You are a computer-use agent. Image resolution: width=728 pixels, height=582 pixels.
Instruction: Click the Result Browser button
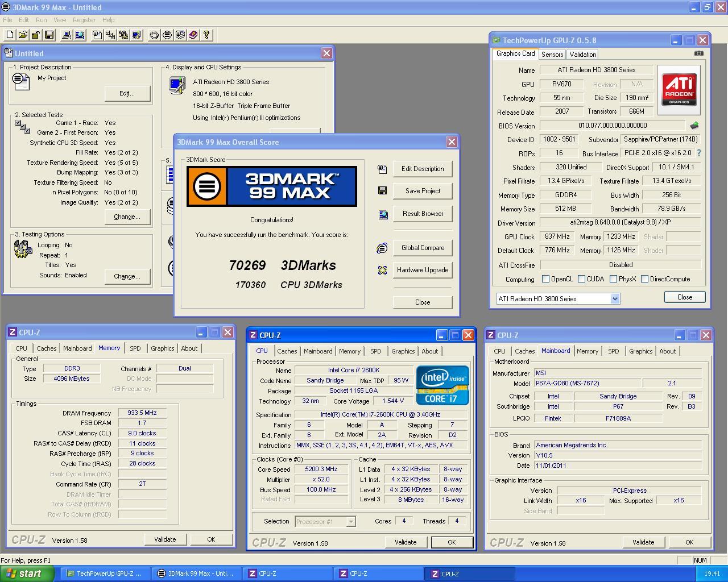click(423, 214)
